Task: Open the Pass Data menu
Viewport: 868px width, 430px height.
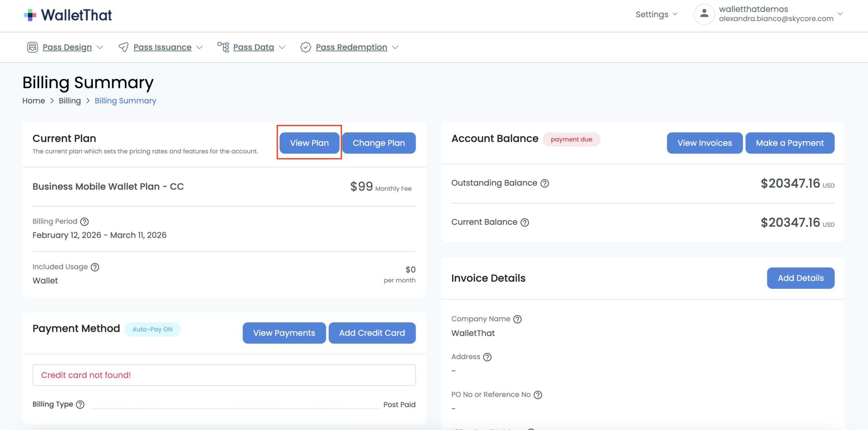Action: click(253, 47)
